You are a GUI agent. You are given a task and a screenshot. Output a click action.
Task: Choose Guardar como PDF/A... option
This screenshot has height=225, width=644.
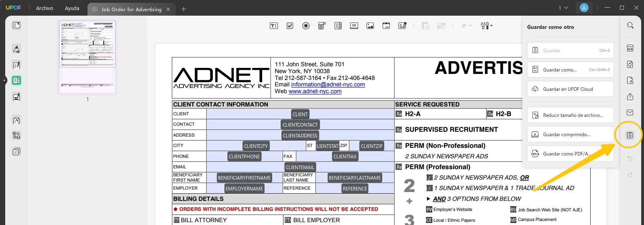click(571, 153)
